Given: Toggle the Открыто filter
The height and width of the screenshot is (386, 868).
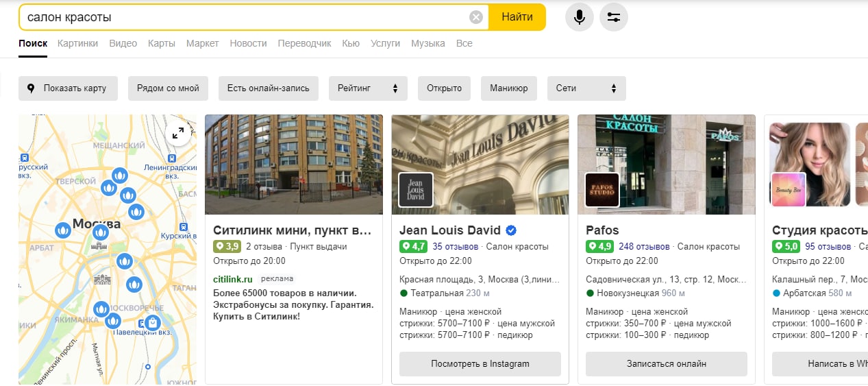Looking at the screenshot, I should (x=444, y=88).
